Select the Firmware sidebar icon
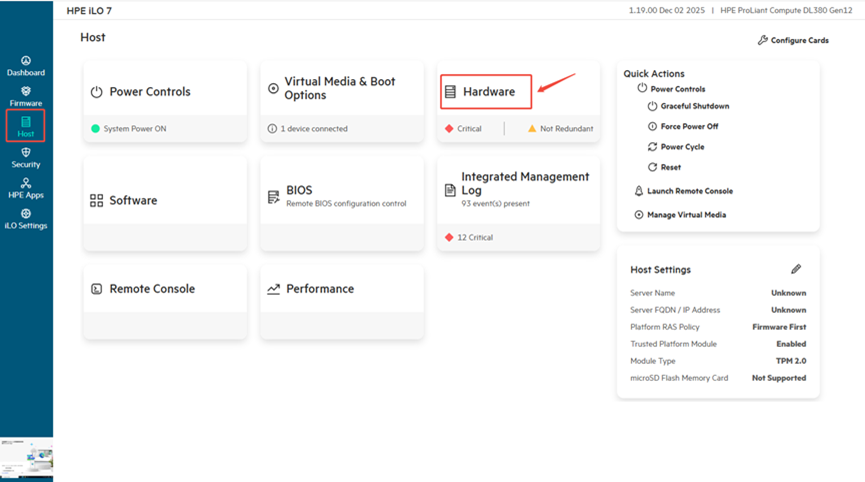This screenshot has width=865, height=482. [25, 91]
